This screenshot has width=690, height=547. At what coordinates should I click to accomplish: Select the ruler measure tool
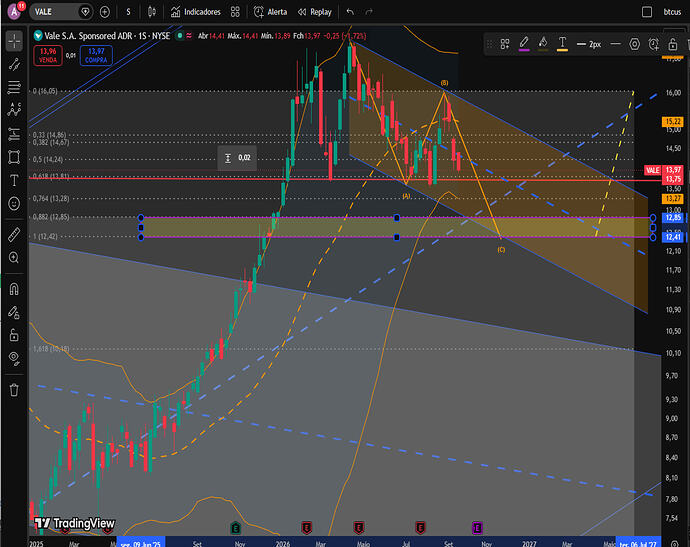(x=14, y=235)
